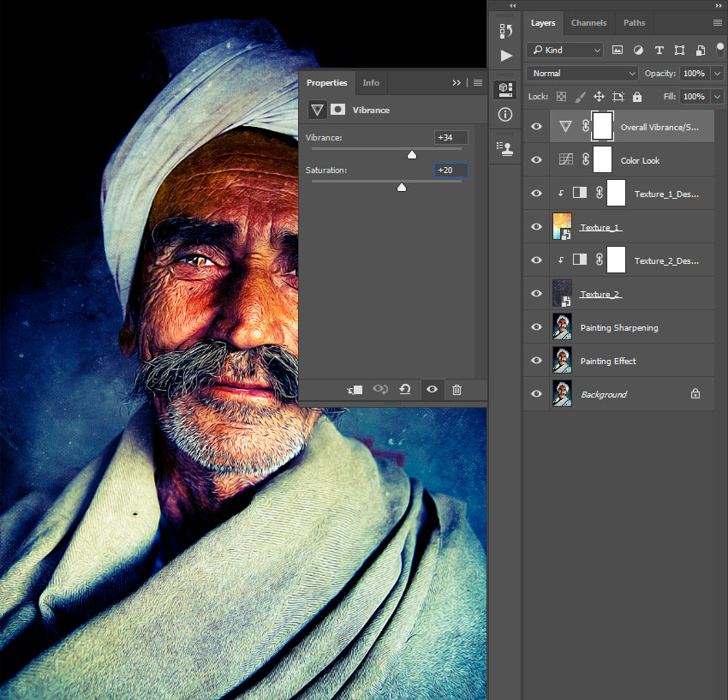Expand the Opacity slider dropdown arrow

pyautogui.click(x=717, y=74)
